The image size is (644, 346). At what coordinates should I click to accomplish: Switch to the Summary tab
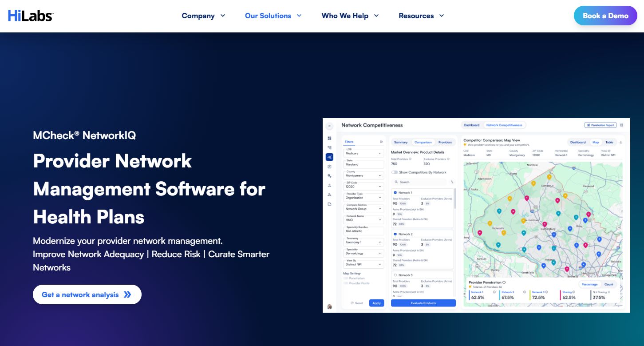click(x=401, y=142)
